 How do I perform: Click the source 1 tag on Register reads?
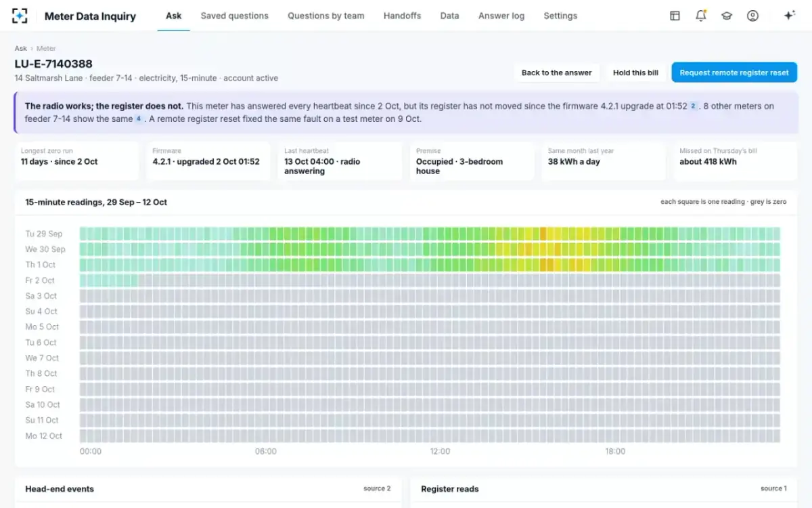point(773,488)
